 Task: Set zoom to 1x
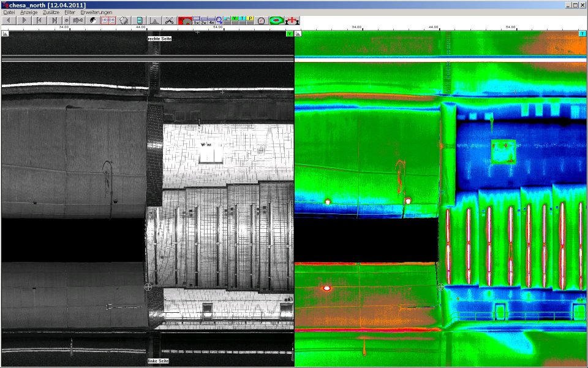click(196, 22)
